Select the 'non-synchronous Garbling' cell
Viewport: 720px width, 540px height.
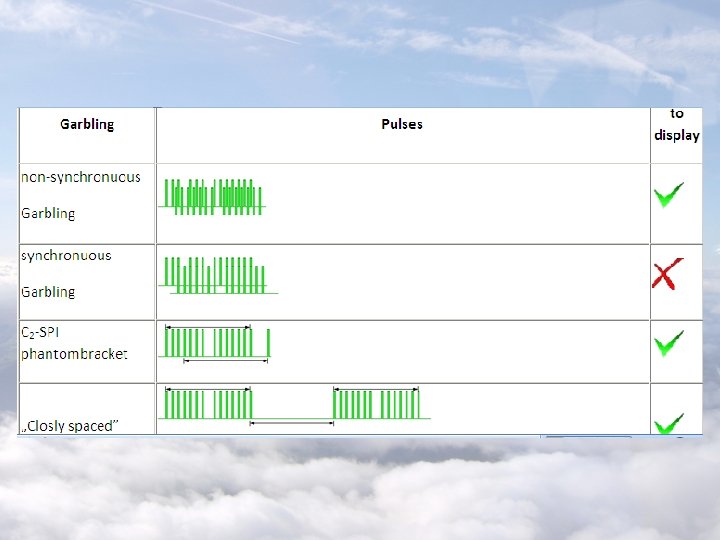pos(87,203)
